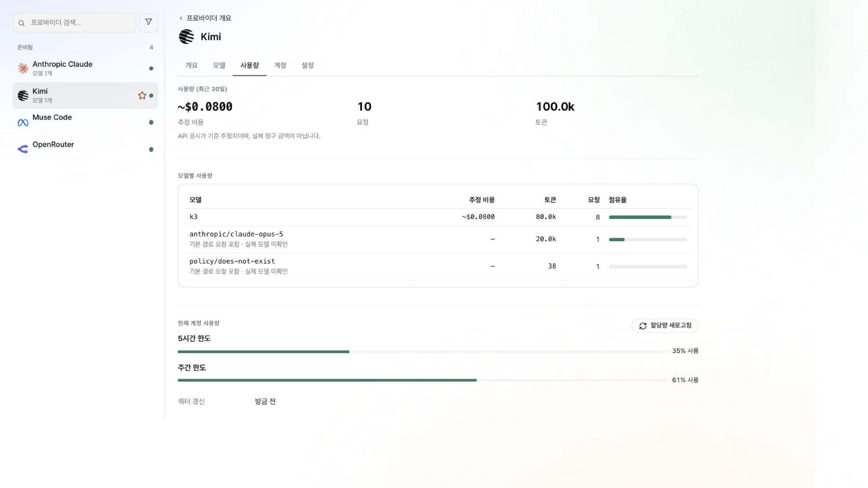Image resolution: width=868 pixels, height=488 pixels.
Task: Click policy/does-not-exist model name
Action: (232, 261)
